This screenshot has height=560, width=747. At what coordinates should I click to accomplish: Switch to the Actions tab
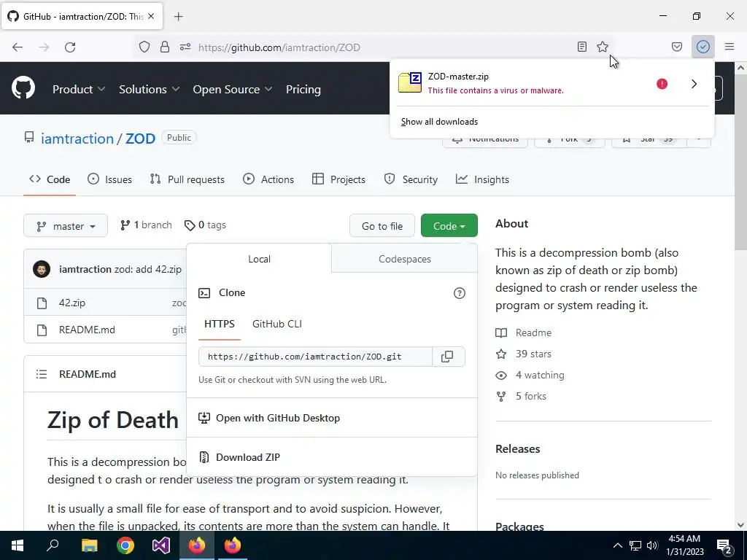pyautogui.click(x=268, y=179)
